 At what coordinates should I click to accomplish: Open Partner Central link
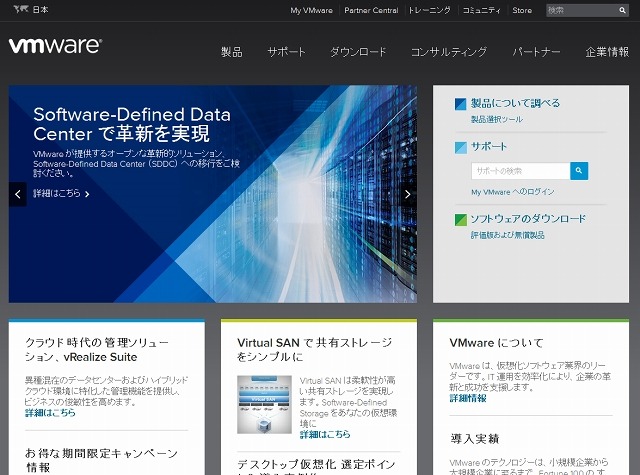click(371, 11)
